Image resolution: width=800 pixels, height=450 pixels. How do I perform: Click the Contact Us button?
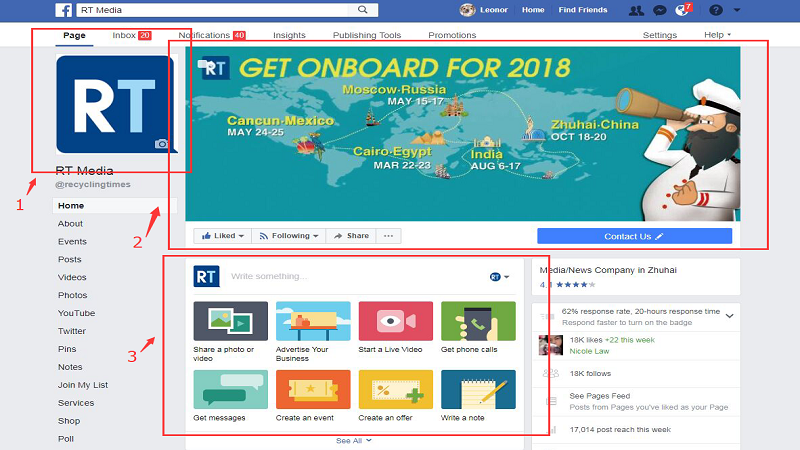coord(634,236)
